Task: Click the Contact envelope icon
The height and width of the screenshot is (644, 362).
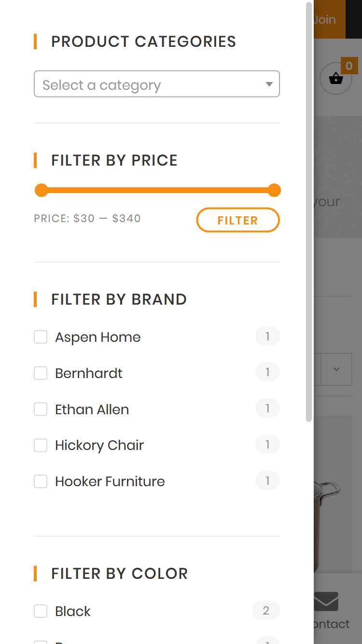Action: [x=326, y=602]
